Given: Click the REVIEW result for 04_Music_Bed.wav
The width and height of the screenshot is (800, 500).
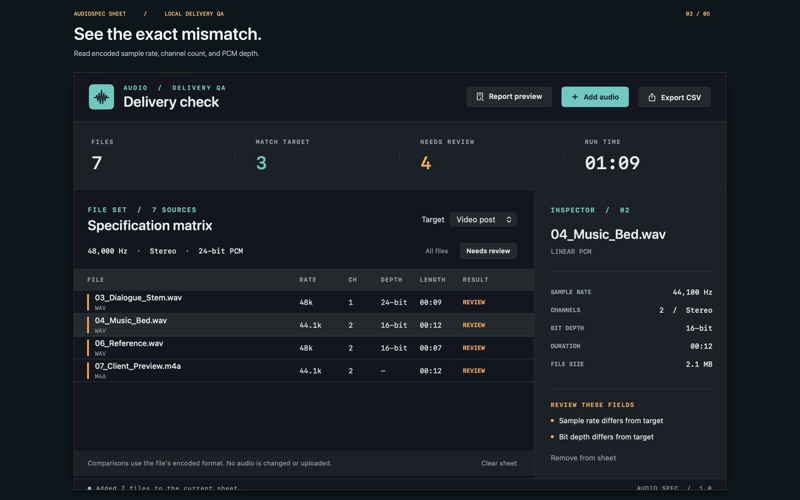Looking at the screenshot, I should coord(473,325).
